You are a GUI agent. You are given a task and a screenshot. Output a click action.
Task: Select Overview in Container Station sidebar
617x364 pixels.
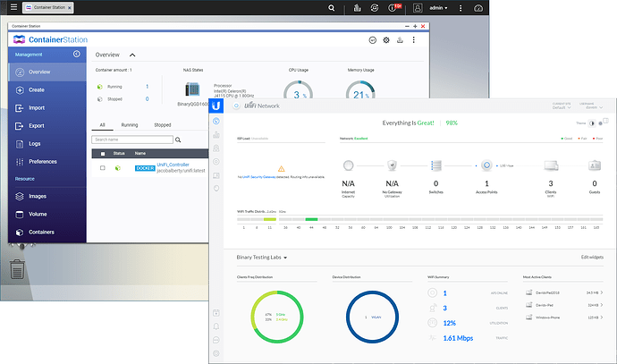coord(47,72)
